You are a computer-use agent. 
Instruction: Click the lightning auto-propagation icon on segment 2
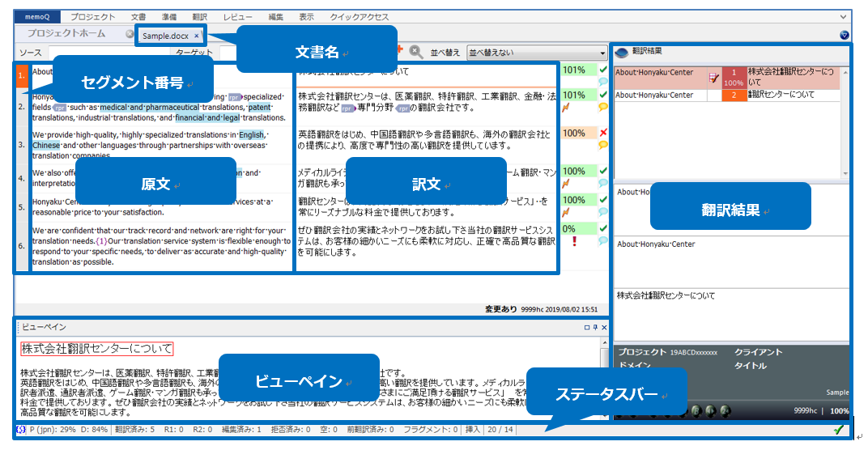(x=567, y=107)
